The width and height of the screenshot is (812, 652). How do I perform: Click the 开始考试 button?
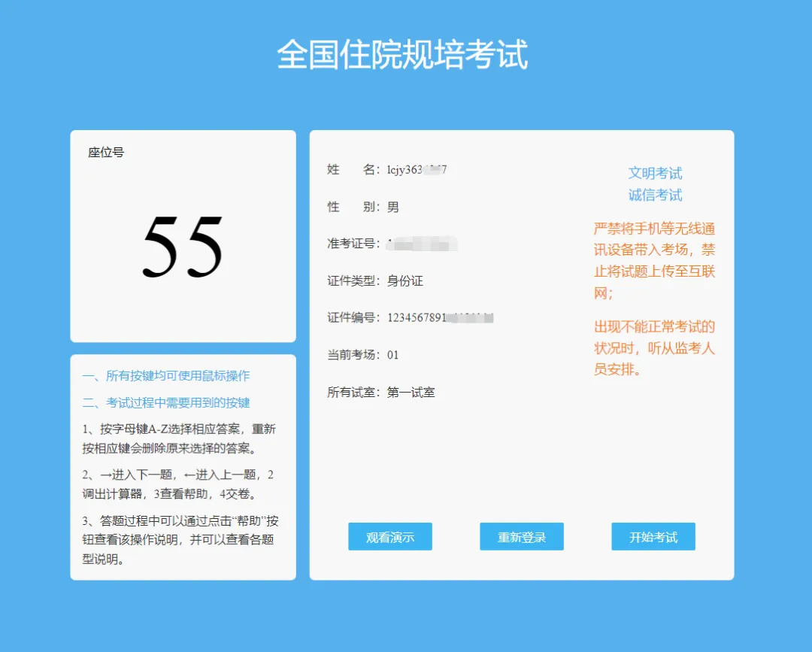[653, 536]
